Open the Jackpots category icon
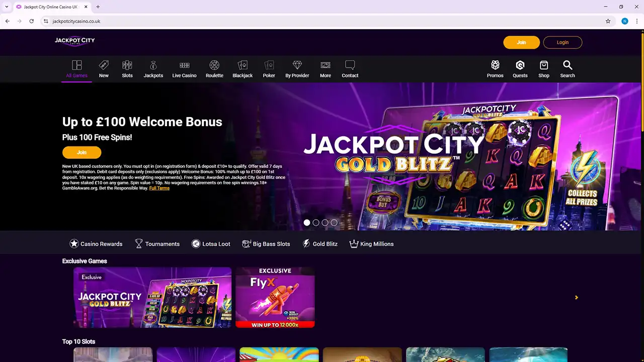Screen dimensions: 644x362 pos(153,65)
